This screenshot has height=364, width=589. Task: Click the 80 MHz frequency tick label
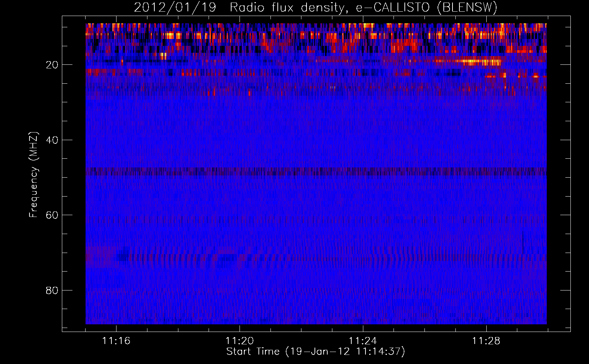click(x=52, y=290)
